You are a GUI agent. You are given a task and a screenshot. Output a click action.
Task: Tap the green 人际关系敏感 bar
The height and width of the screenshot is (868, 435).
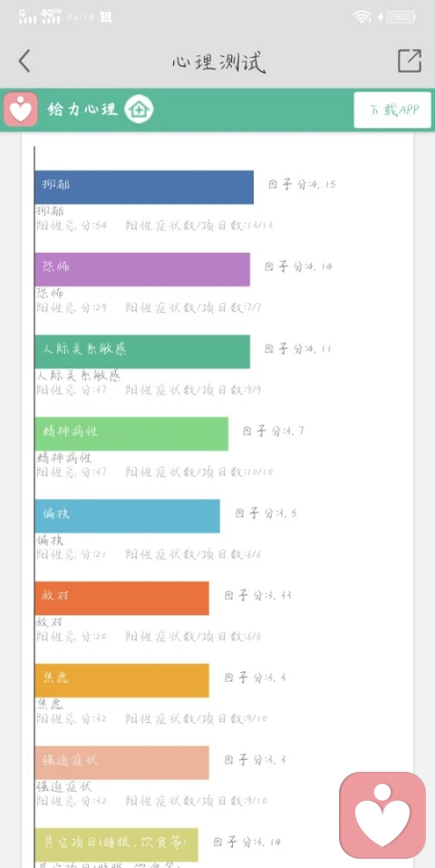click(142, 352)
